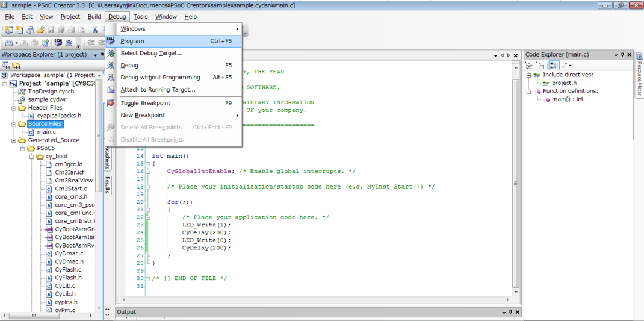Open the Windows submenu in Debug menu
This screenshot has height=321, width=644.
pyautogui.click(x=174, y=29)
